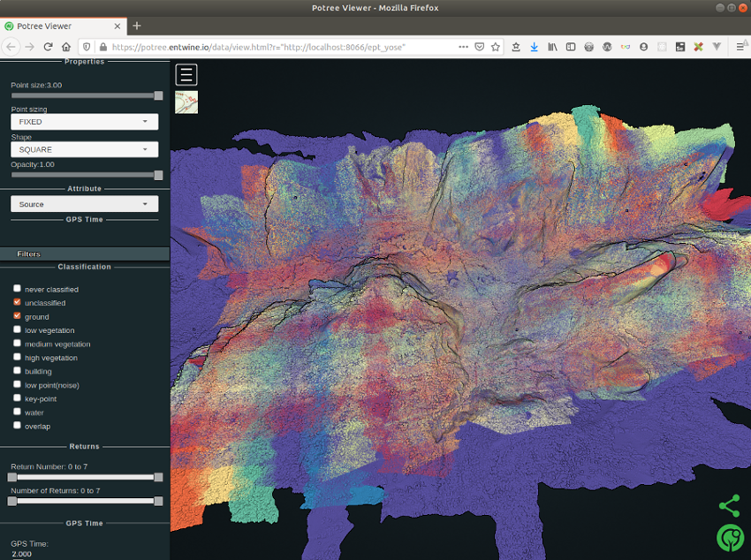The width and height of the screenshot is (751, 560).
Task: Go to the browser home icon
Action: 66,47
